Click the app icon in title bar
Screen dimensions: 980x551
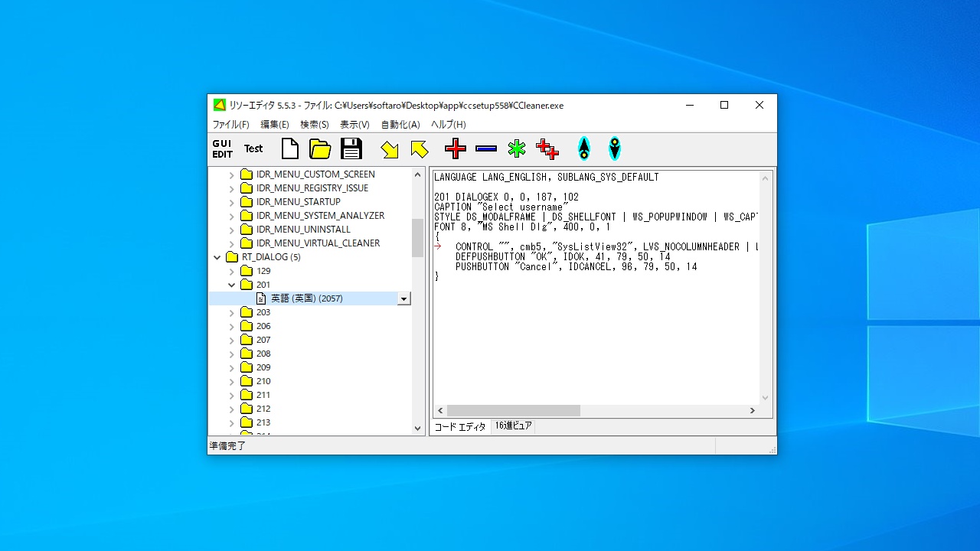pyautogui.click(x=219, y=105)
